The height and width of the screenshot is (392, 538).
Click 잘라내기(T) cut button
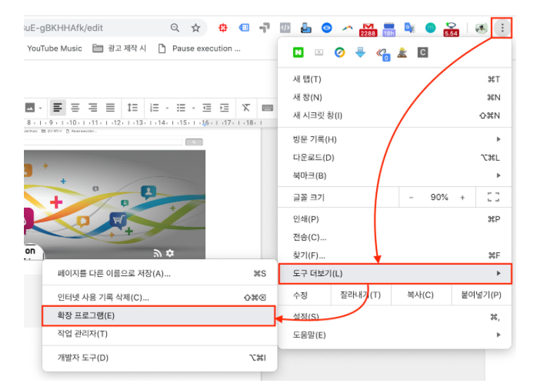[x=361, y=295]
